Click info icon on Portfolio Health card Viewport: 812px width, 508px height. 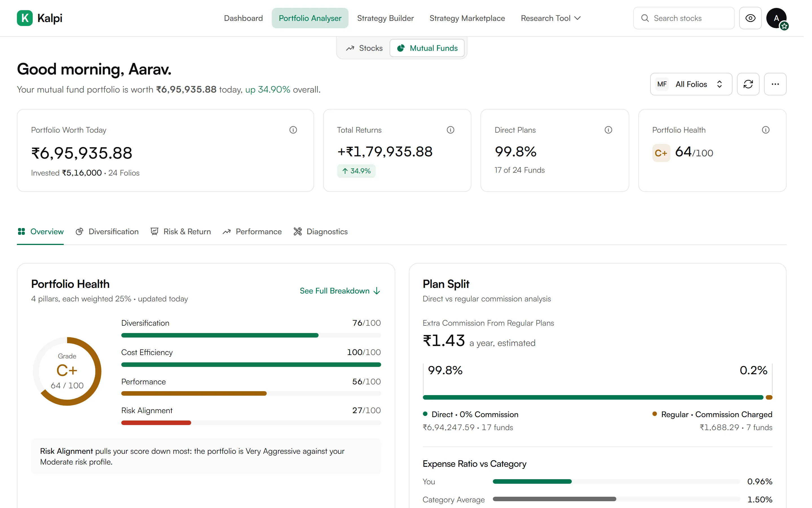point(765,130)
